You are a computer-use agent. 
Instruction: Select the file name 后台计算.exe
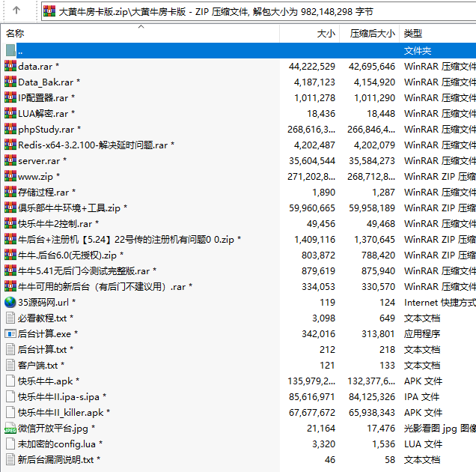pos(44,334)
